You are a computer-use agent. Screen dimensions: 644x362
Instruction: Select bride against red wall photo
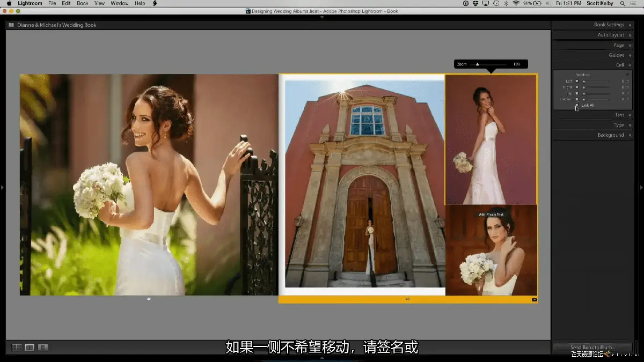click(491, 139)
